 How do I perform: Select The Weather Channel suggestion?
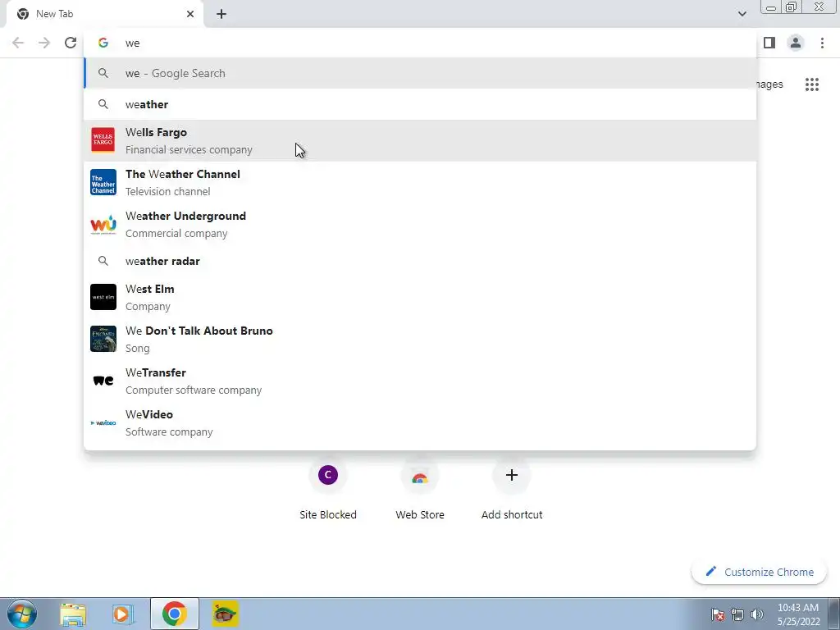pos(420,182)
